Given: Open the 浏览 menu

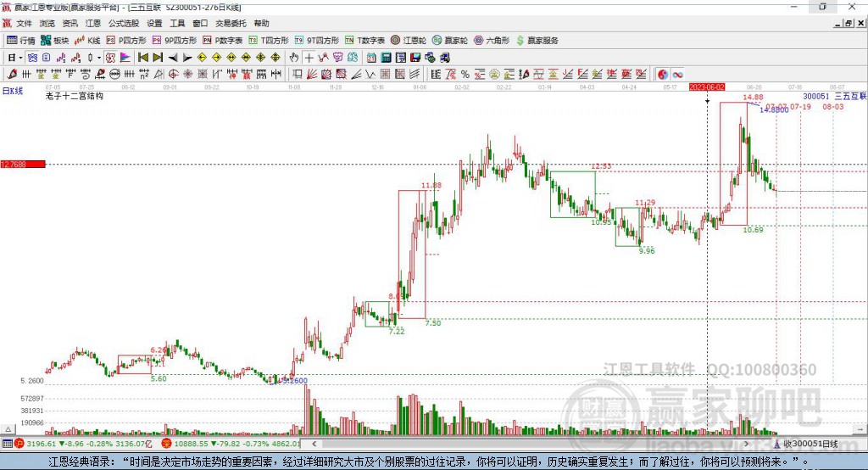Looking at the screenshot, I should tap(47, 23).
